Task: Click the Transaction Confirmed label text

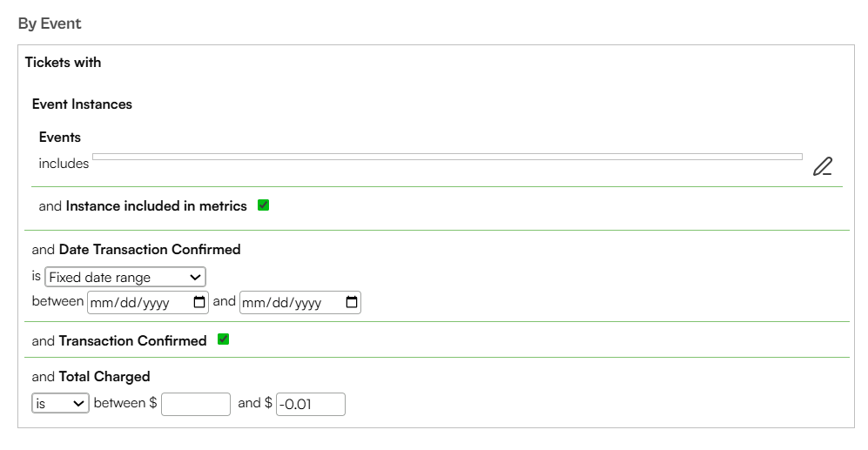Action: (133, 340)
